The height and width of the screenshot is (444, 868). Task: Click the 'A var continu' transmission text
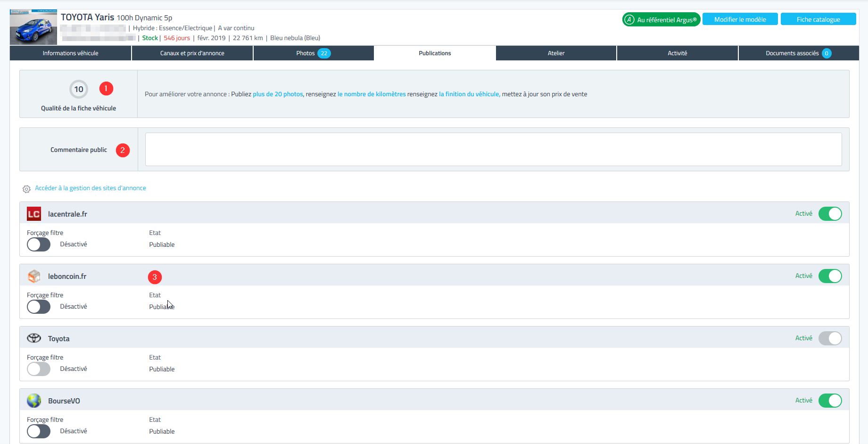(236, 28)
